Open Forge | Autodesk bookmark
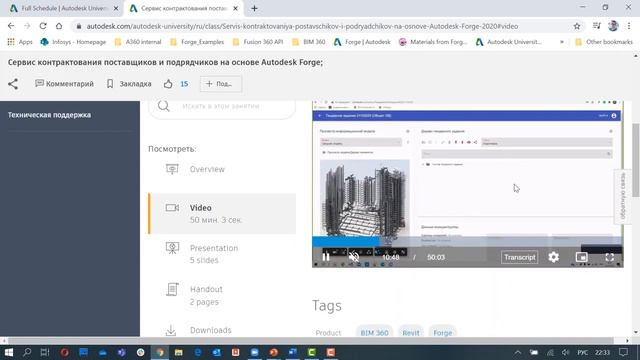The width and height of the screenshot is (640, 360). point(362,42)
